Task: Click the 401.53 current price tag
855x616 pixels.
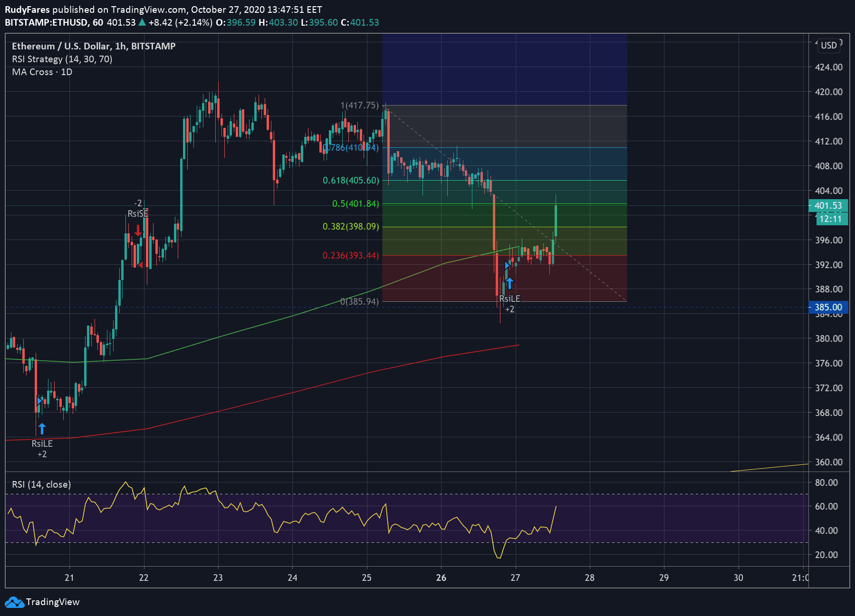Action: coord(828,206)
